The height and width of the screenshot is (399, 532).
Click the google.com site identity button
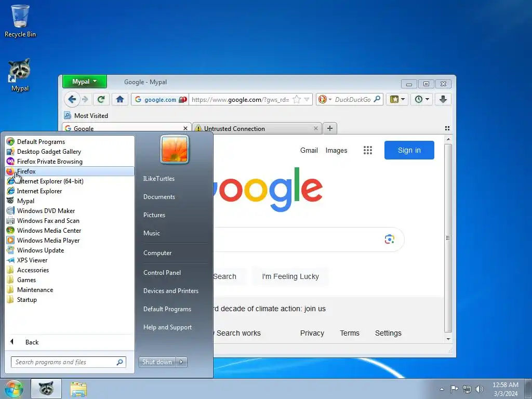[x=160, y=99]
